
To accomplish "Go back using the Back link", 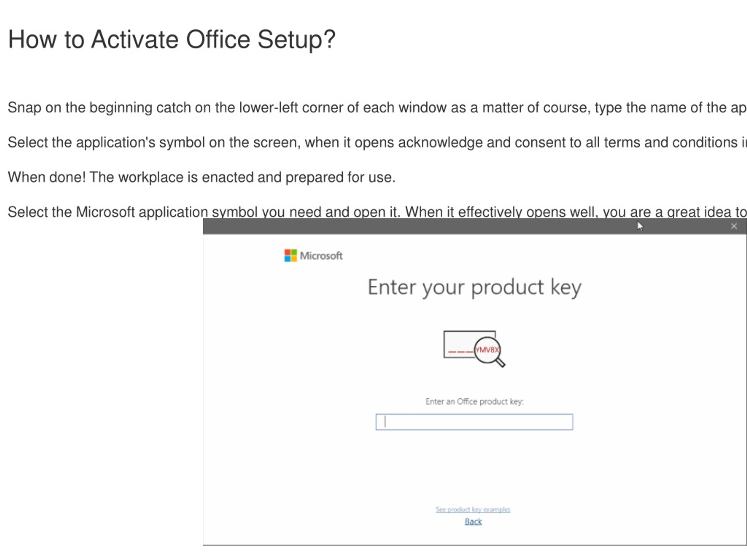I will pos(473,521).
